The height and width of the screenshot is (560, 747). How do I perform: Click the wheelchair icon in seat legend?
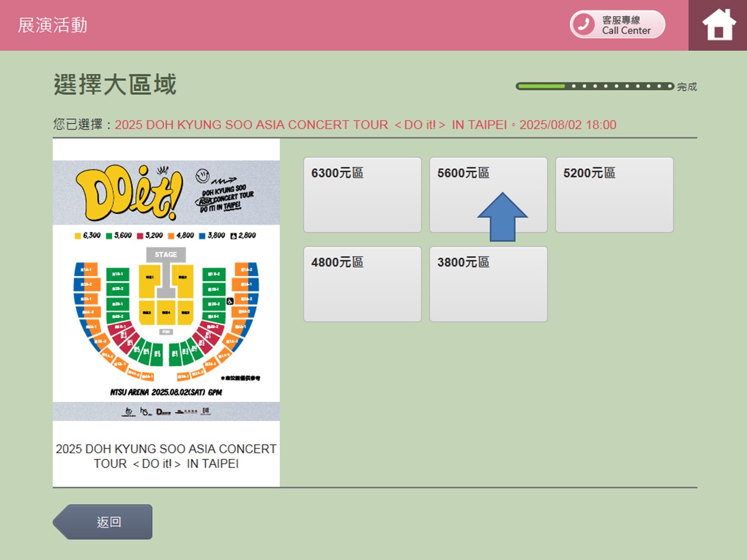pos(234,236)
